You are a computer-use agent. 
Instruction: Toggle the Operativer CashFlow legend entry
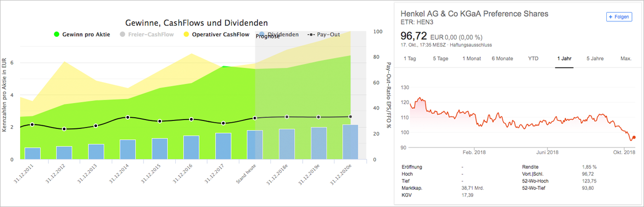click(x=216, y=34)
